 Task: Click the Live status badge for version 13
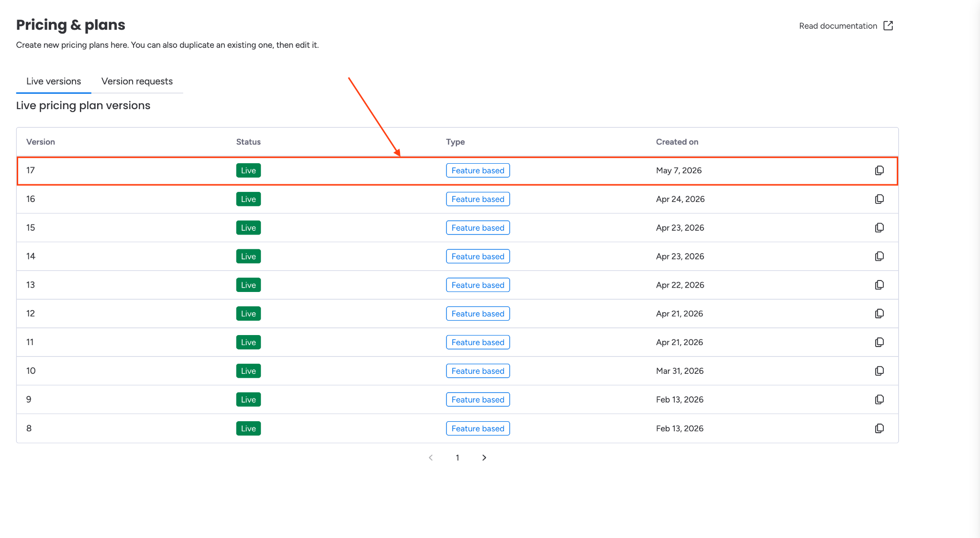[248, 285]
